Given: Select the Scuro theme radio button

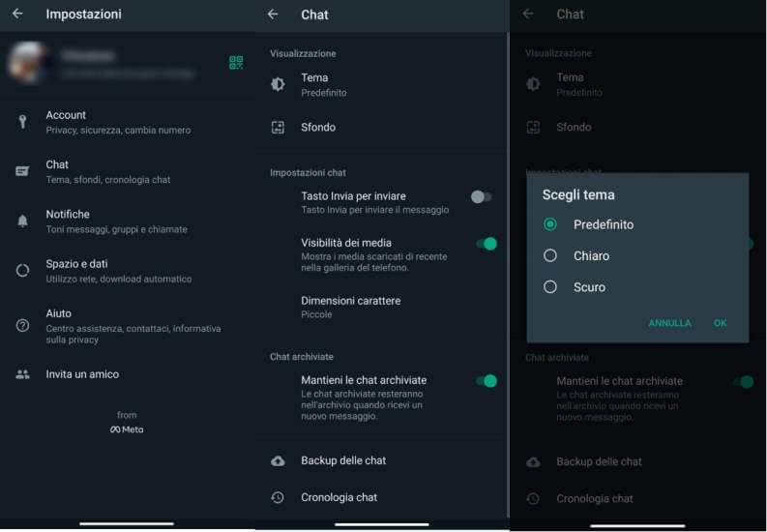Looking at the screenshot, I should click(x=550, y=286).
